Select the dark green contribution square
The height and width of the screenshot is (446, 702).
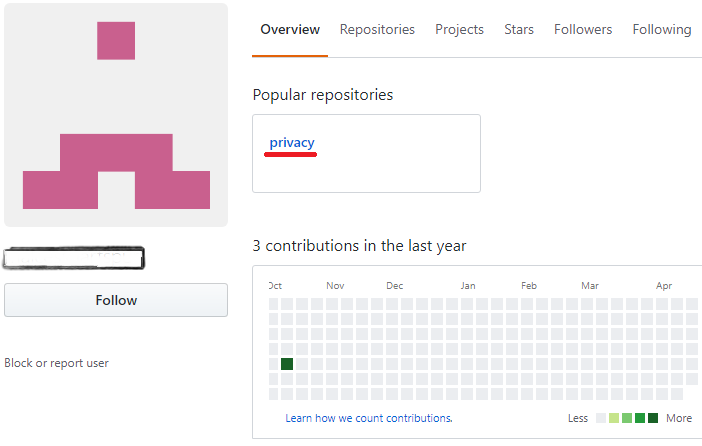coord(287,364)
